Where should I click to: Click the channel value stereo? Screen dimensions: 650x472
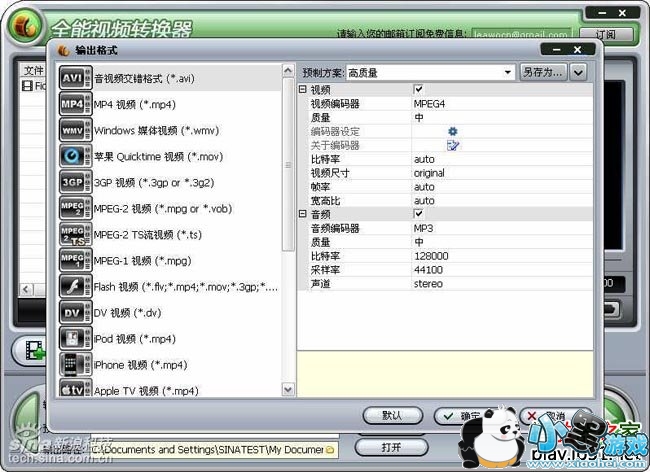(x=428, y=284)
